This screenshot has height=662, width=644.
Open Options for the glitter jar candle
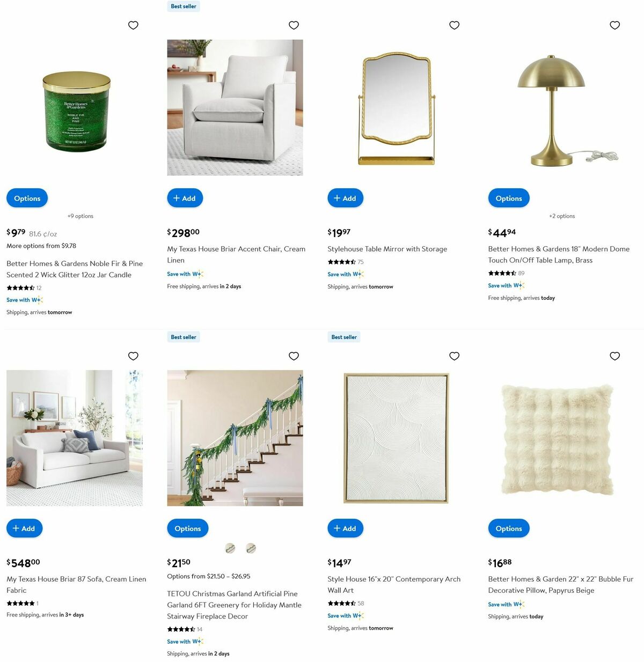pos(27,198)
